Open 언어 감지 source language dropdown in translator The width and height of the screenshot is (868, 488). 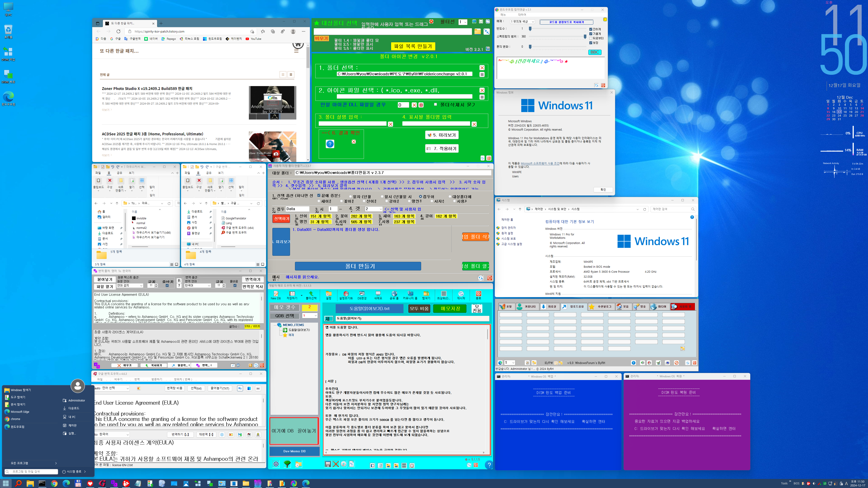point(130,286)
